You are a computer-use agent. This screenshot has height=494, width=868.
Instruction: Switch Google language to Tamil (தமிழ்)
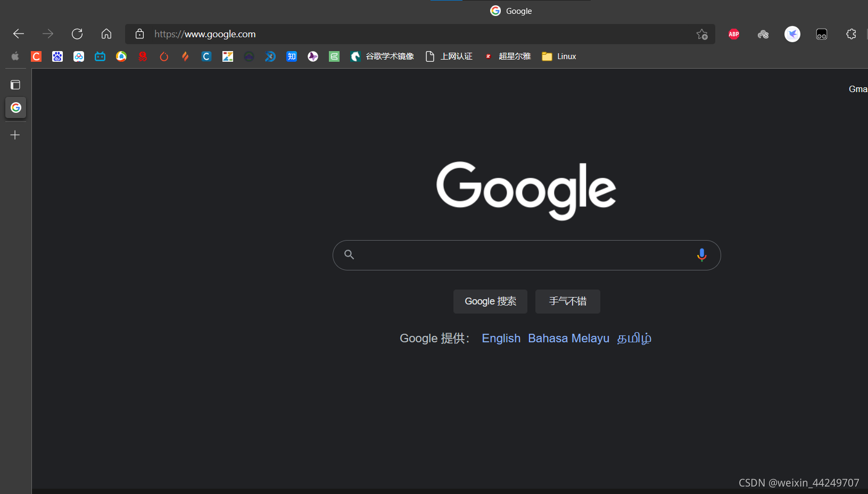634,339
